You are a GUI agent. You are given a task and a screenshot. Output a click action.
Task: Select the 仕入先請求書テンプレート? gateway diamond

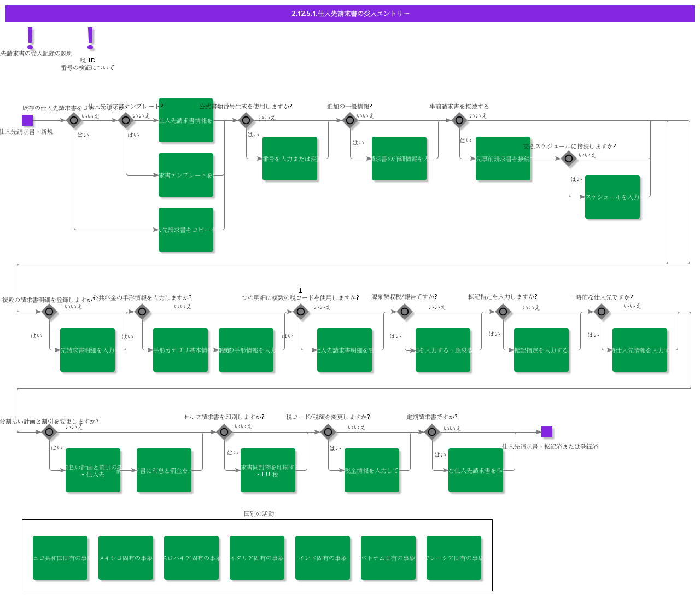click(126, 120)
